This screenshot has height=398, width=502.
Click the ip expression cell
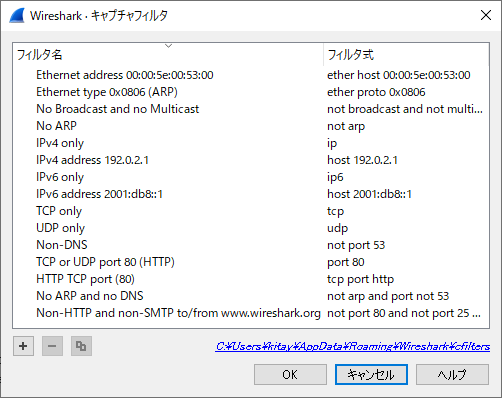pyautogui.click(x=332, y=143)
